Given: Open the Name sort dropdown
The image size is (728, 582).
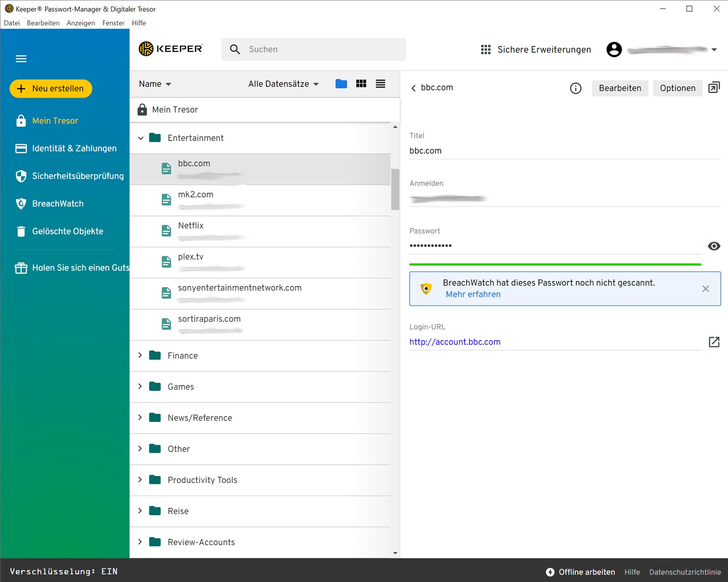Looking at the screenshot, I should point(154,84).
